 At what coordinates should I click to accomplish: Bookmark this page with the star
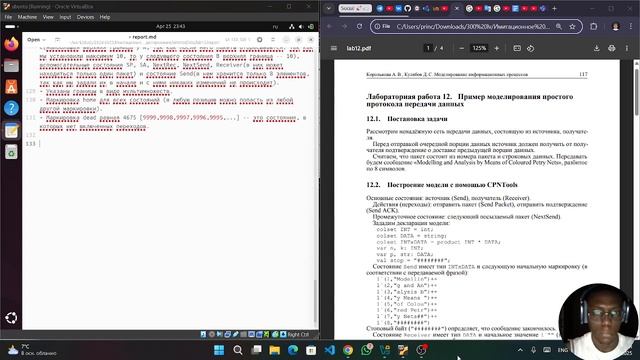coord(572,27)
